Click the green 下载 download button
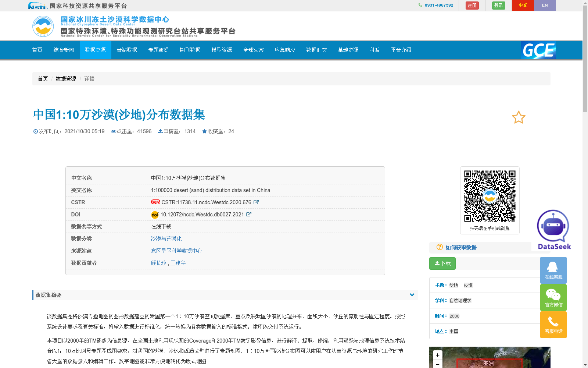 (x=442, y=263)
